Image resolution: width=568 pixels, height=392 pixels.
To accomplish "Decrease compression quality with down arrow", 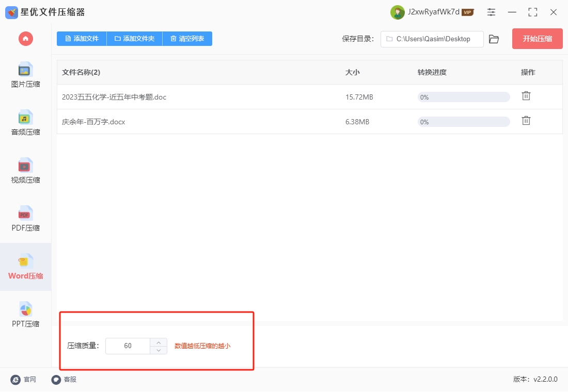I will click(x=159, y=350).
